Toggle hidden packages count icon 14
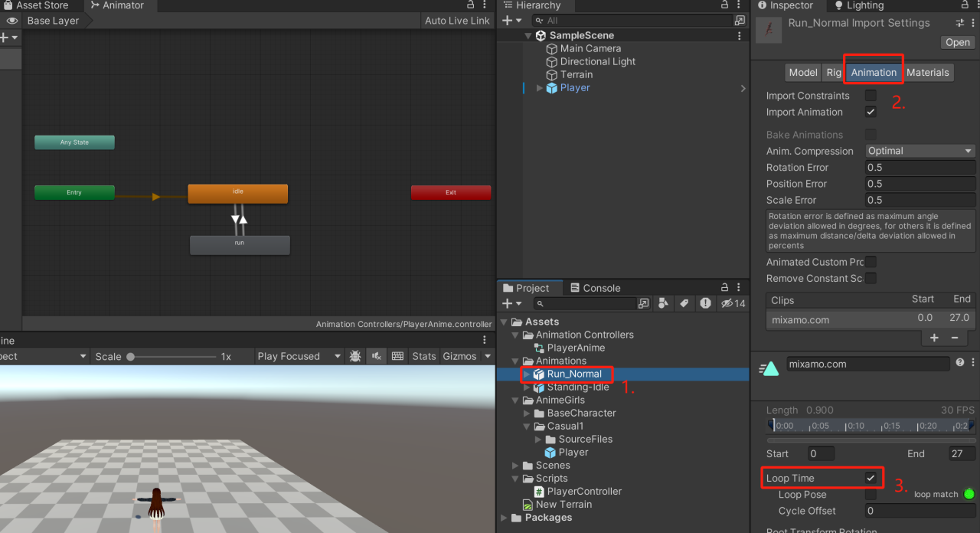Screen dimensions: 980x533 pos(733,304)
